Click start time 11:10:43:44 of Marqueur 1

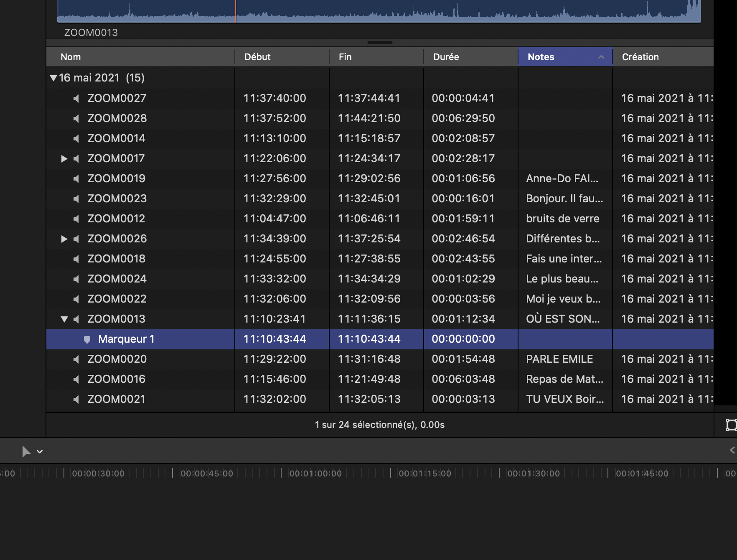coord(275,339)
